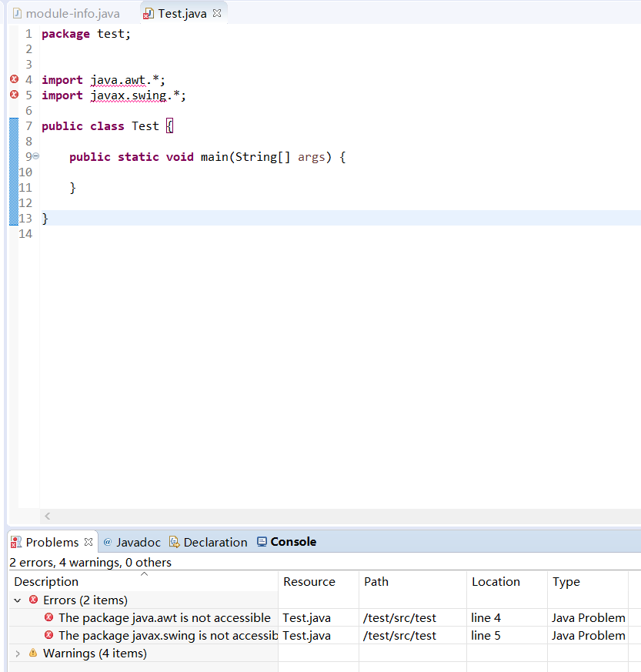This screenshot has width=641, height=672.
Task: Click the Console tab icon
Action: [262, 541]
